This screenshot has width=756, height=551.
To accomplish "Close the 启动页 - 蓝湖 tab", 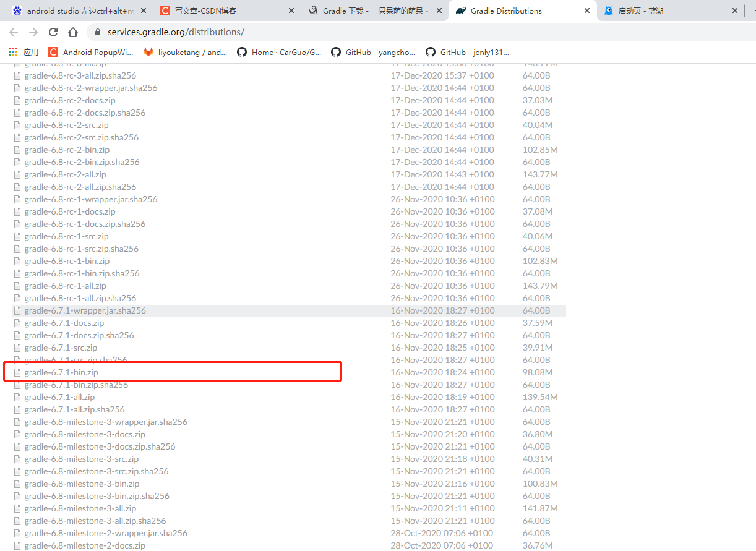I will [x=735, y=11].
